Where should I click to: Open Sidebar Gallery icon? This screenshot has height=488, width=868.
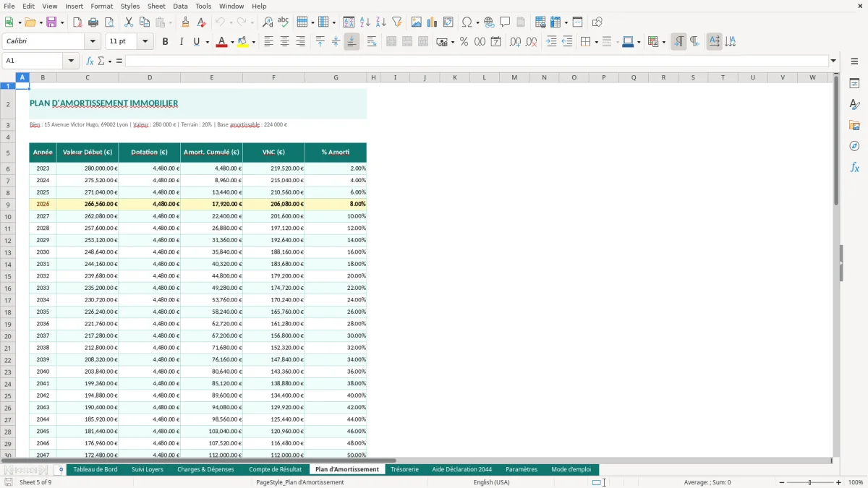coord(854,125)
